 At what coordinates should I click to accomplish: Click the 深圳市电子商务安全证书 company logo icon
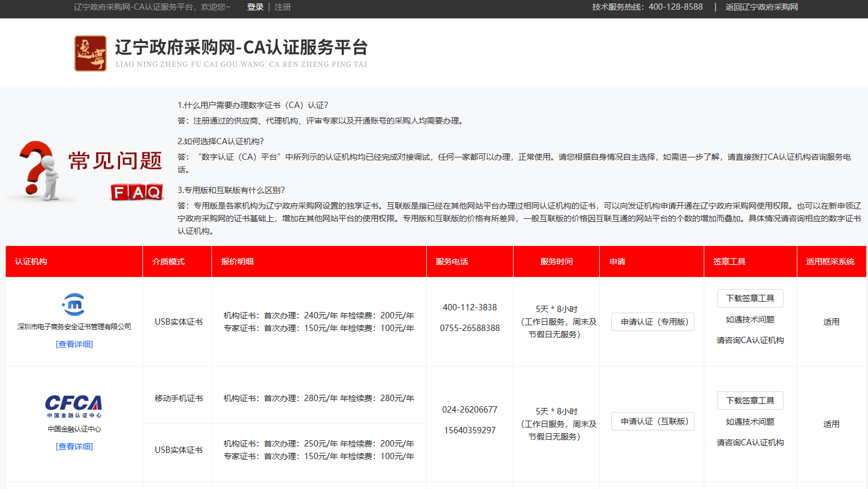tap(74, 305)
